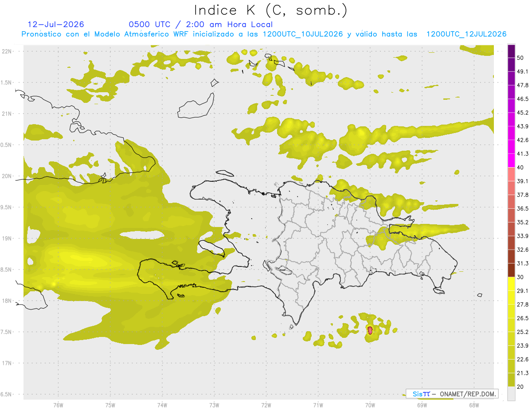Click the gray block below the 20 legend label
The width and height of the screenshot is (532, 411).
click(x=511, y=394)
